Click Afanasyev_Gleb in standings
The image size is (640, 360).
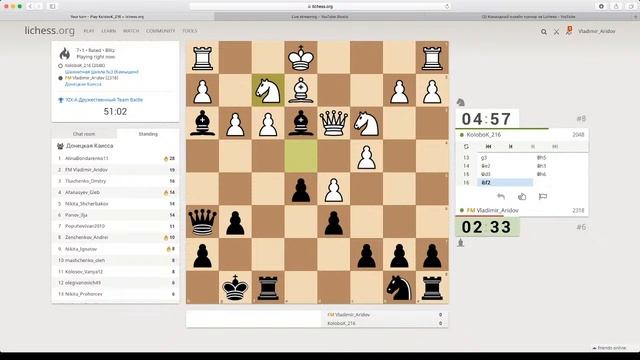click(82, 192)
